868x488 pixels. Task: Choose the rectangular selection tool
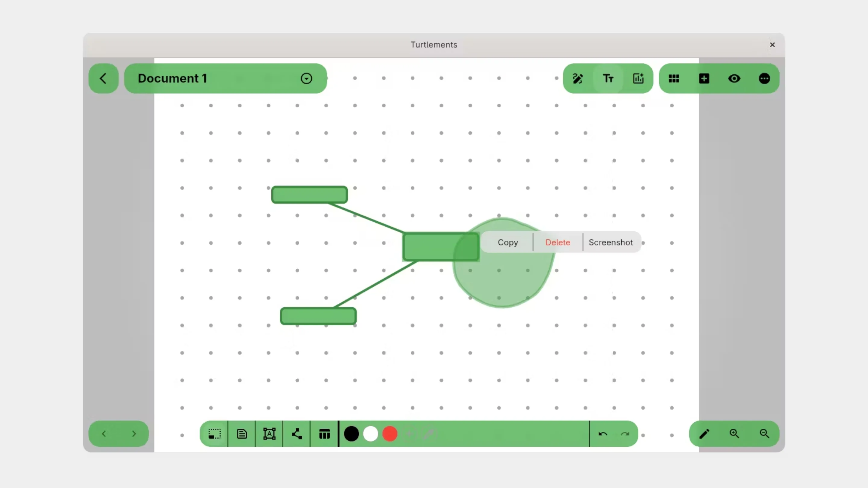tap(214, 434)
